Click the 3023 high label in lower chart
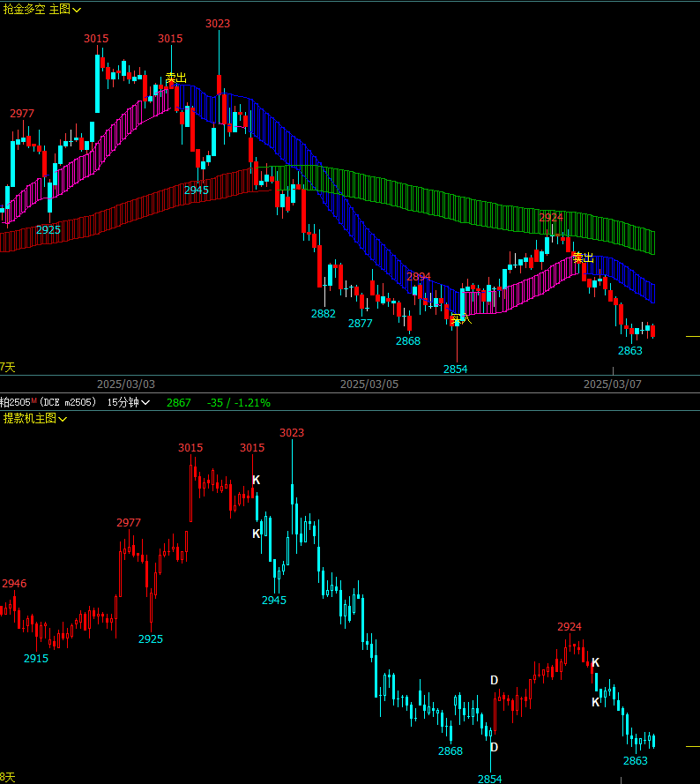This screenshot has height=784, width=700. (292, 432)
